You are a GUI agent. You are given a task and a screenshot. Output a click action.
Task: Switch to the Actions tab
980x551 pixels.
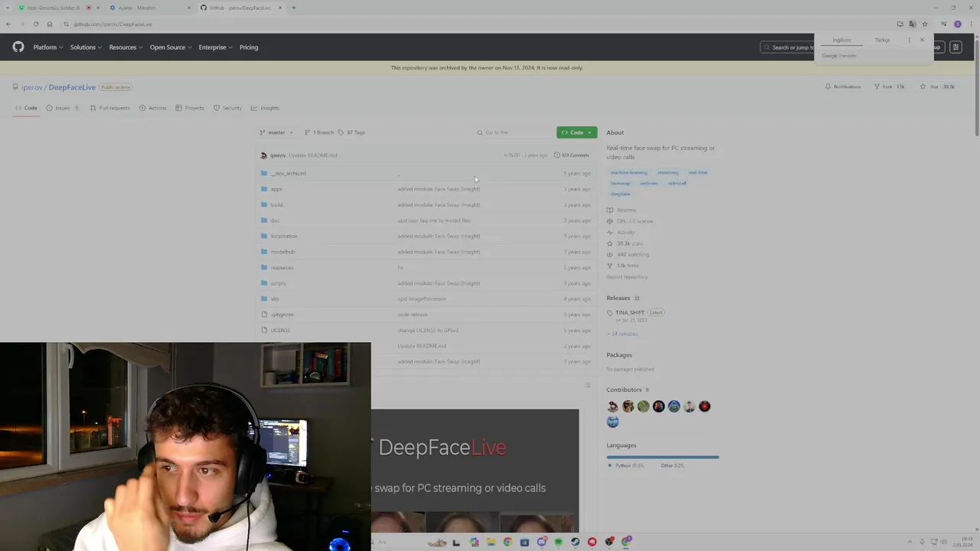(152, 108)
